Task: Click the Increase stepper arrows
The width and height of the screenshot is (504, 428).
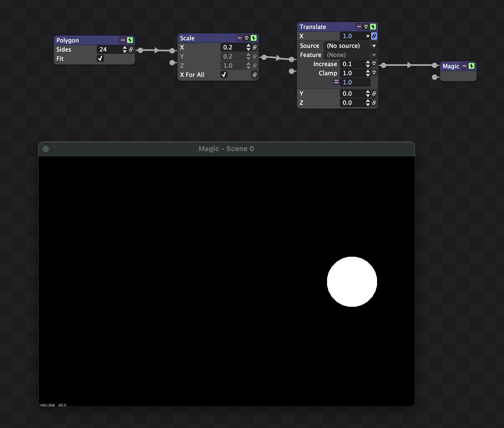Action: pos(368,64)
